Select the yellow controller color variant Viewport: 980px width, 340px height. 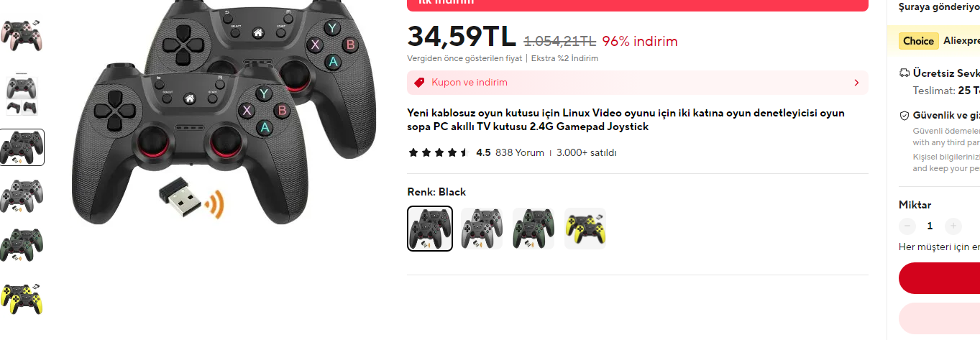coord(585,229)
